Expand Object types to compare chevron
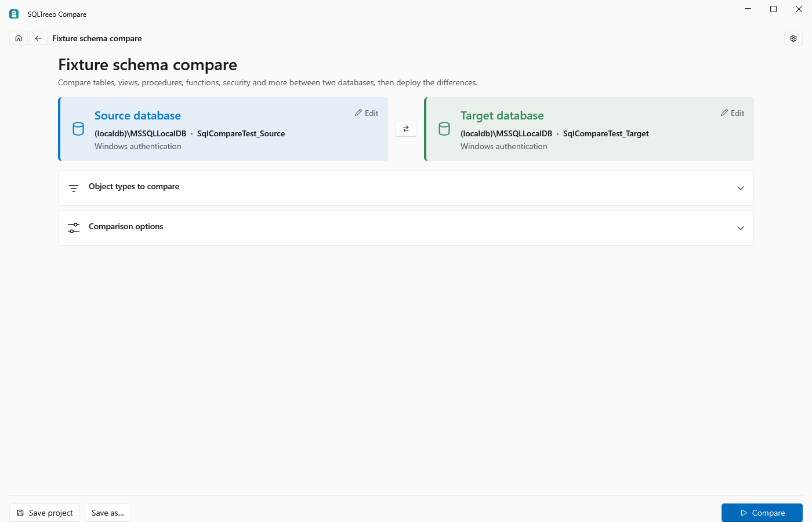 pos(741,188)
